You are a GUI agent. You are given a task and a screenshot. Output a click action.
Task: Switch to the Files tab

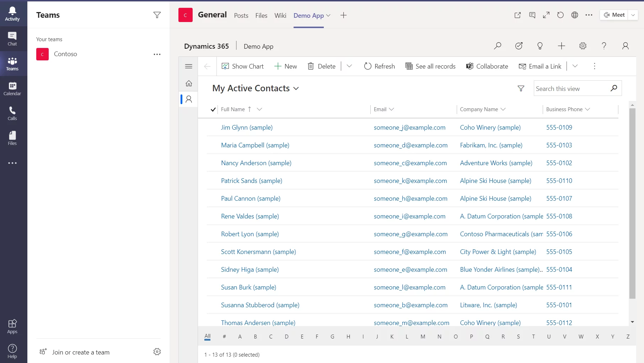point(261,16)
